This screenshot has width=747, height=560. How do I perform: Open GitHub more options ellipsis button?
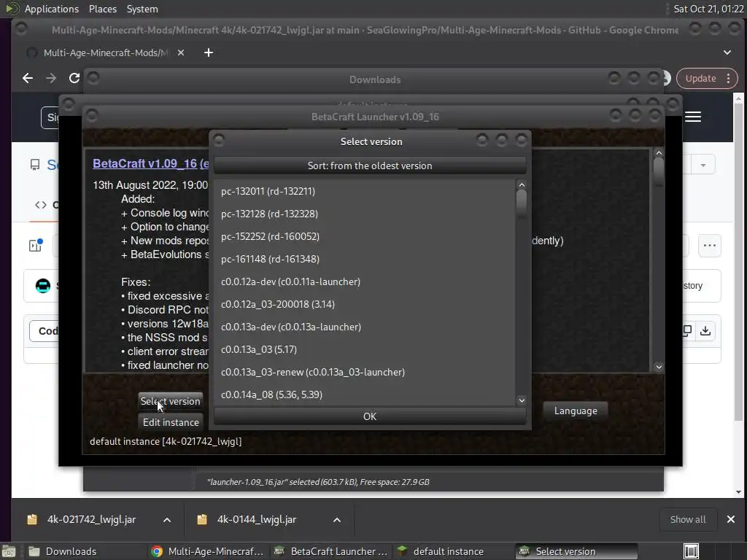(x=709, y=246)
